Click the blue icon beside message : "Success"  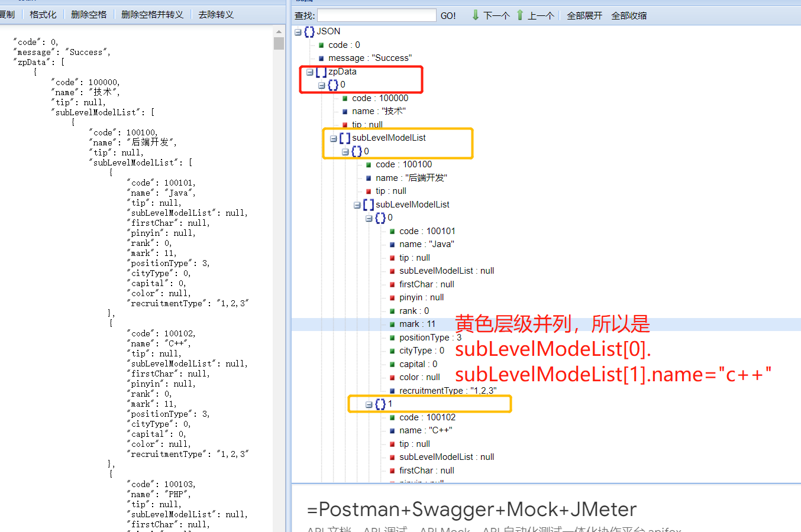[321, 59]
